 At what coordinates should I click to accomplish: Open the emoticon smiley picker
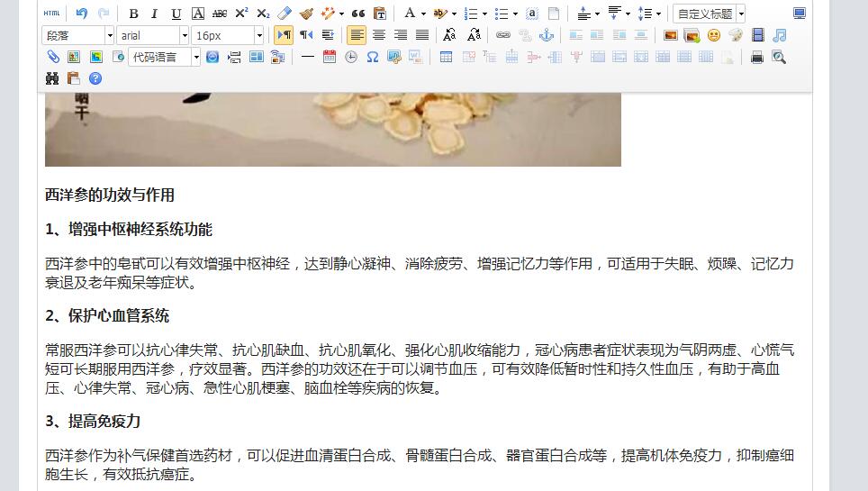[x=714, y=35]
